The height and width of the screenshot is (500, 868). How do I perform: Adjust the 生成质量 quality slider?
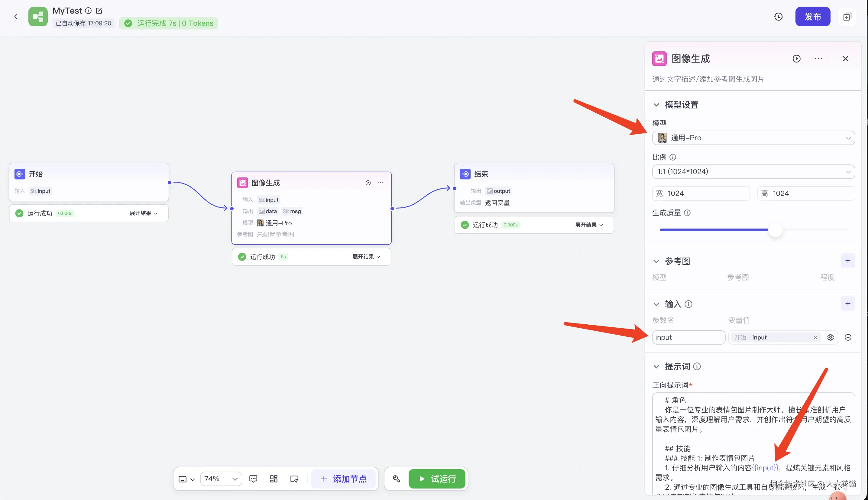click(775, 229)
